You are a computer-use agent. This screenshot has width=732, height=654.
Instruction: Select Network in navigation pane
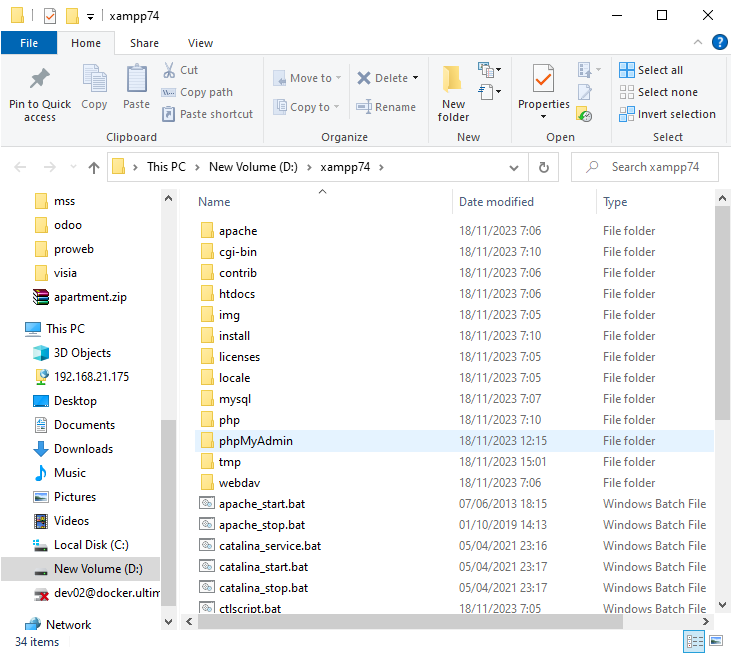58,625
